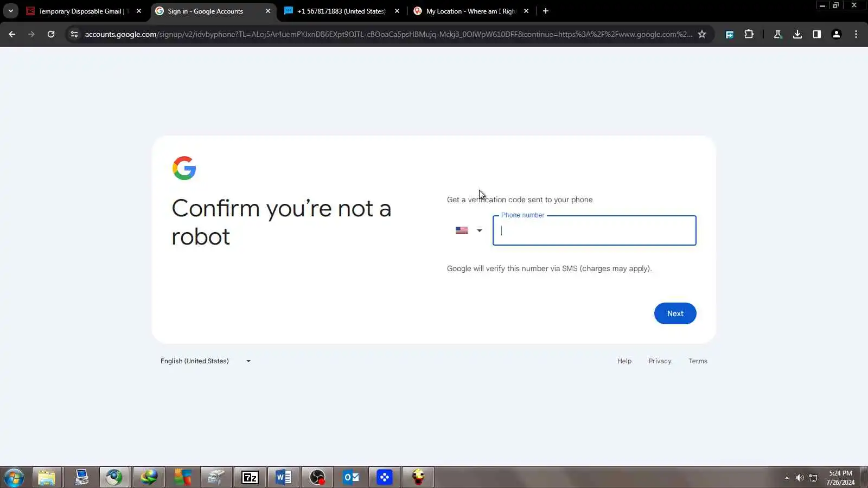Click the Next button
This screenshot has width=868, height=488.
pos(675,313)
